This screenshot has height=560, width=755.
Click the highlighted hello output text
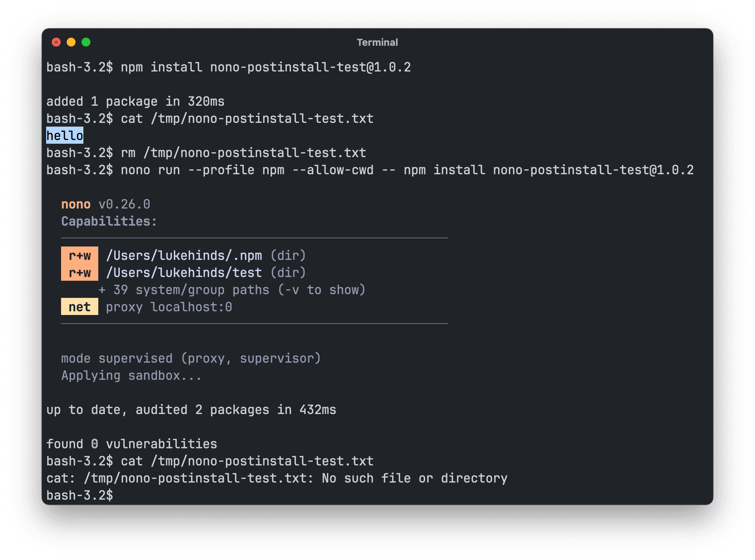pyautogui.click(x=65, y=136)
